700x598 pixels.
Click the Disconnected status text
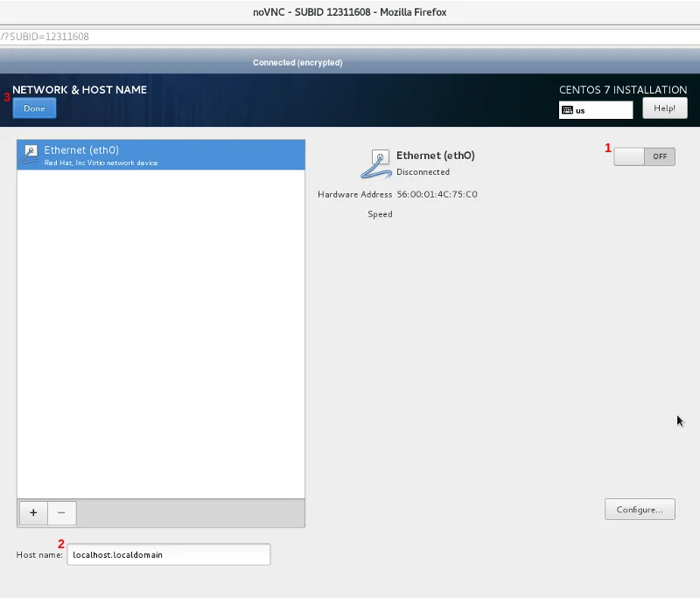point(423,172)
